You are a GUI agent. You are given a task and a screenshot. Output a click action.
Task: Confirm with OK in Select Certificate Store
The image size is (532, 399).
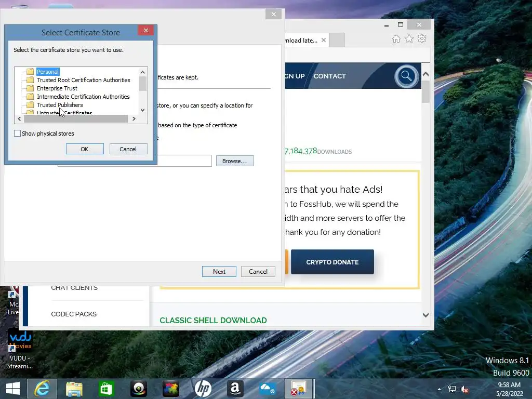[x=85, y=149]
